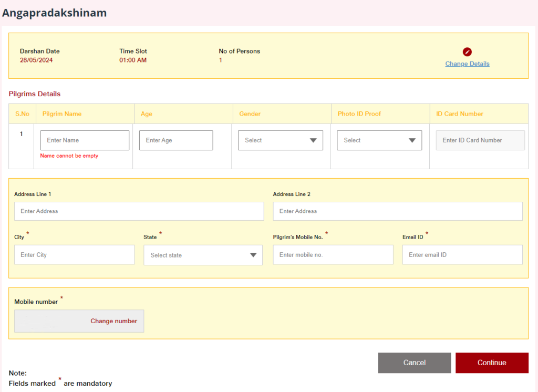This screenshot has width=538, height=392.
Task: Click the S.No column header
Action: (x=22, y=114)
